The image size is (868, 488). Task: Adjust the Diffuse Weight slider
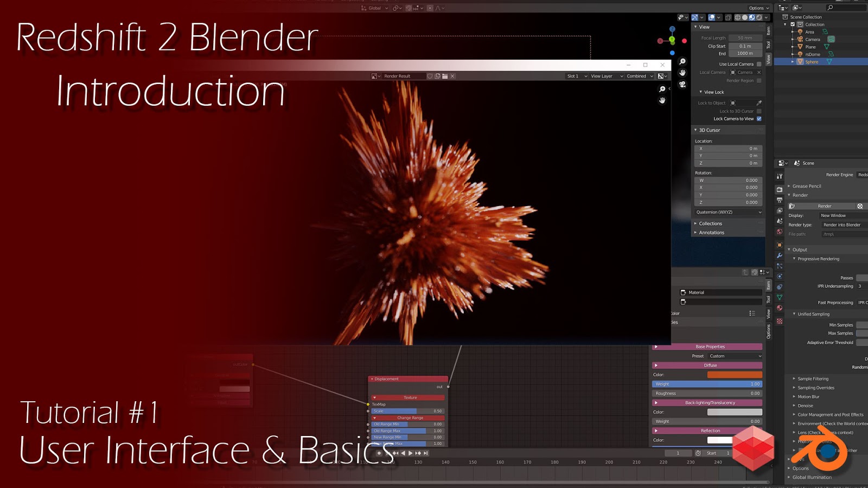point(707,384)
